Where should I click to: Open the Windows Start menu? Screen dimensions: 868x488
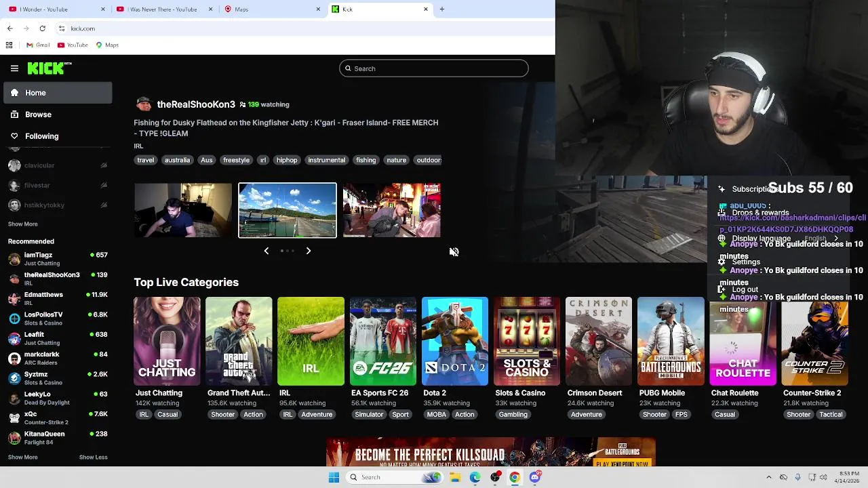pyautogui.click(x=334, y=477)
